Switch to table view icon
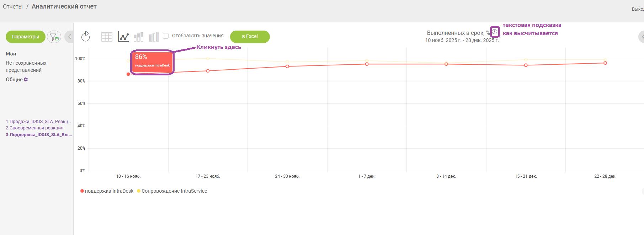Screen dimensions: 644x235 click(x=107, y=37)
